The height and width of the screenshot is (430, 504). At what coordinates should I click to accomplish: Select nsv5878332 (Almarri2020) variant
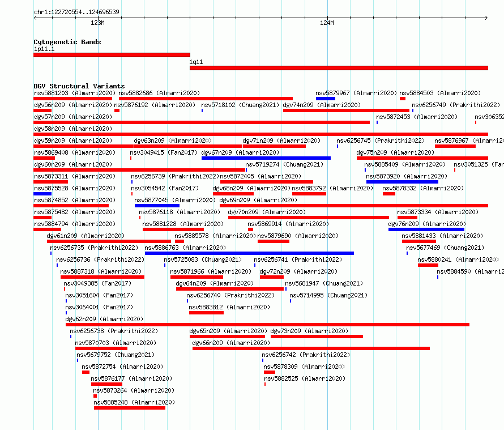pyautogui.click(x=389, y=194)
